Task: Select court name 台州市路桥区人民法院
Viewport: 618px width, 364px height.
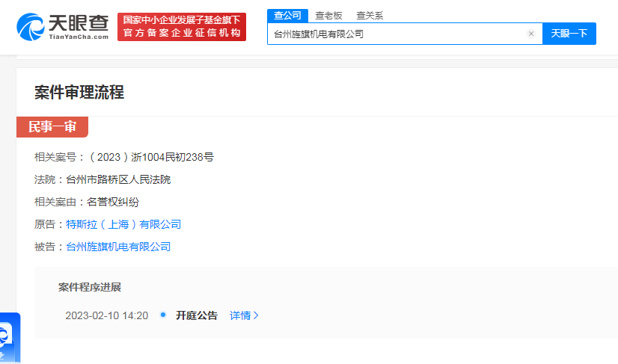Action: [x=118, y=179]
